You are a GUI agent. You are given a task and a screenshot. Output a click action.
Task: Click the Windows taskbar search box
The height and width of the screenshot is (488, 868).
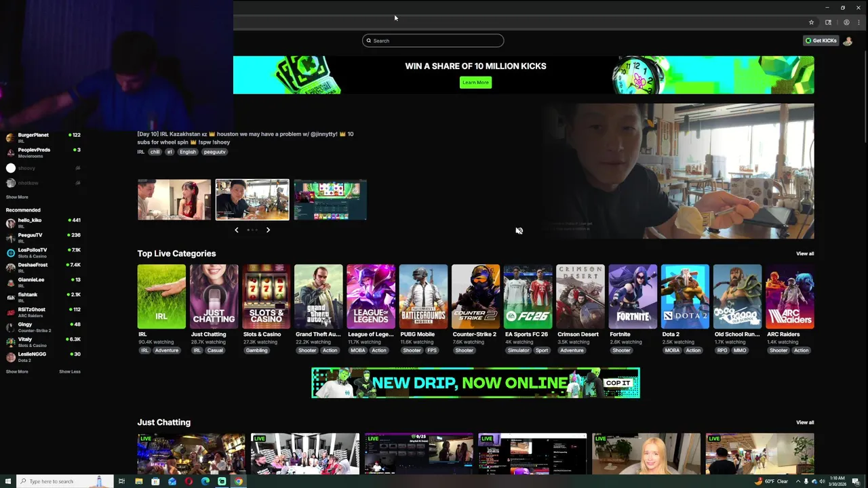65,481
